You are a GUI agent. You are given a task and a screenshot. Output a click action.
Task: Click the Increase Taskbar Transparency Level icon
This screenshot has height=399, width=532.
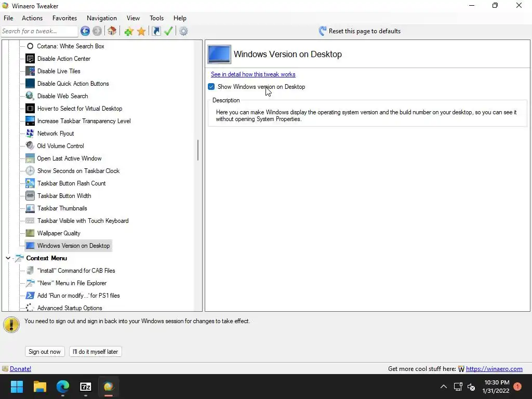point(30,121)
